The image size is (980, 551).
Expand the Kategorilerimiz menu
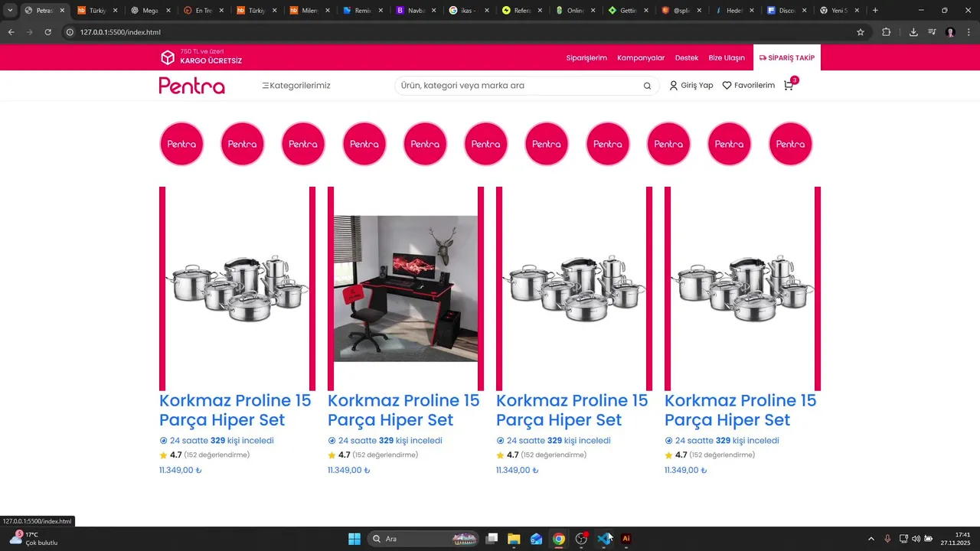[296, 86]
